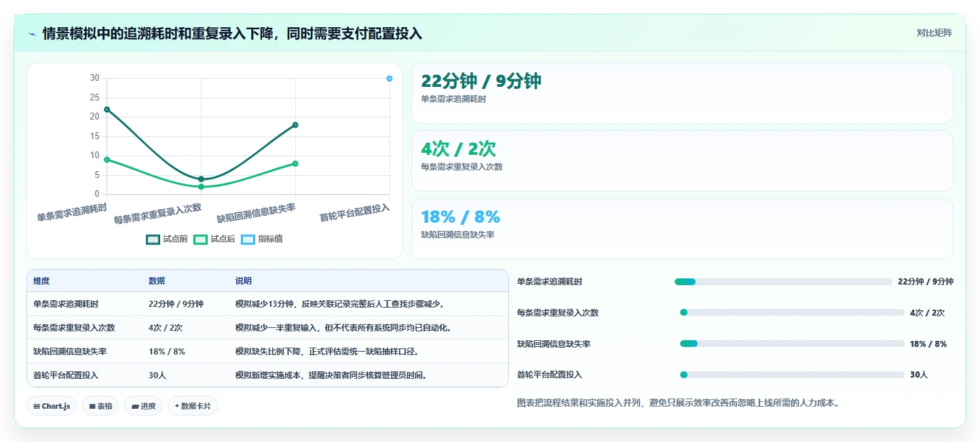The height and width of the screenshot is (442, 980).
Task: Click the 试点前 point at value 22
Action: [107, 109]
